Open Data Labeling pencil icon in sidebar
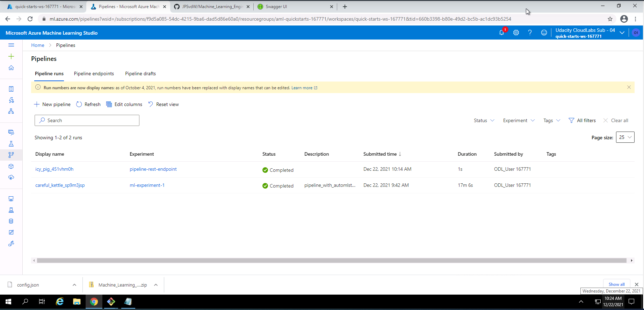Viewport: 644px width, 310px height. coord(11,232)
